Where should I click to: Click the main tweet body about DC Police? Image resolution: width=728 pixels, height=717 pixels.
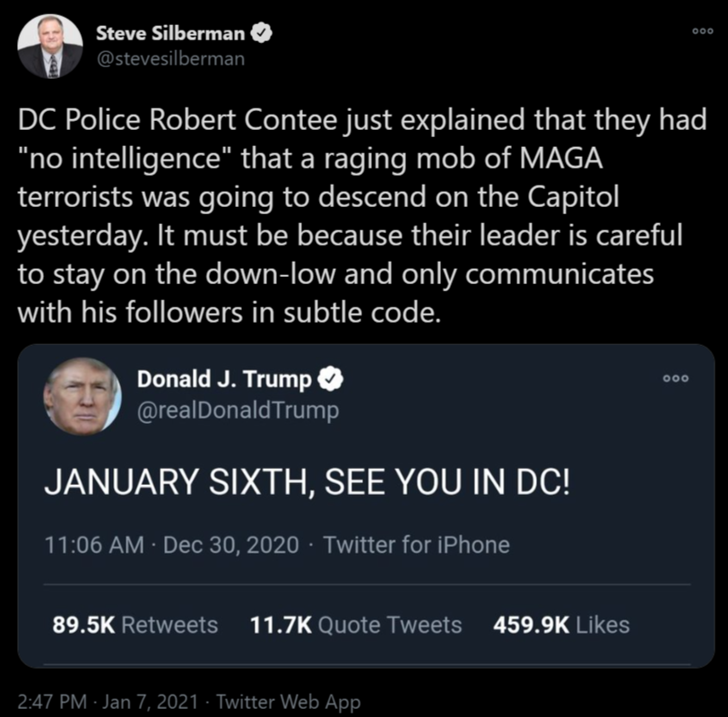point(362,216)
